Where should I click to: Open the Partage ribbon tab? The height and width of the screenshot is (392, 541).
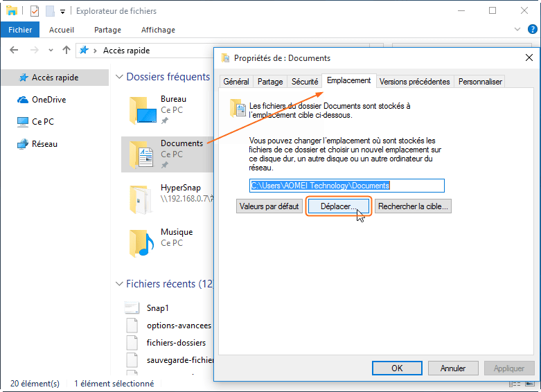coord(107,30)
